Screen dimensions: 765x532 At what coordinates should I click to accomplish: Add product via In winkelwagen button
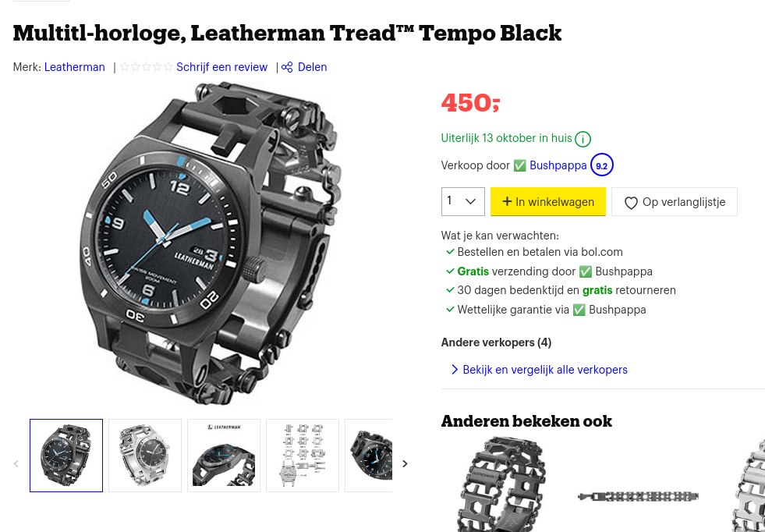tap(548, 201)
